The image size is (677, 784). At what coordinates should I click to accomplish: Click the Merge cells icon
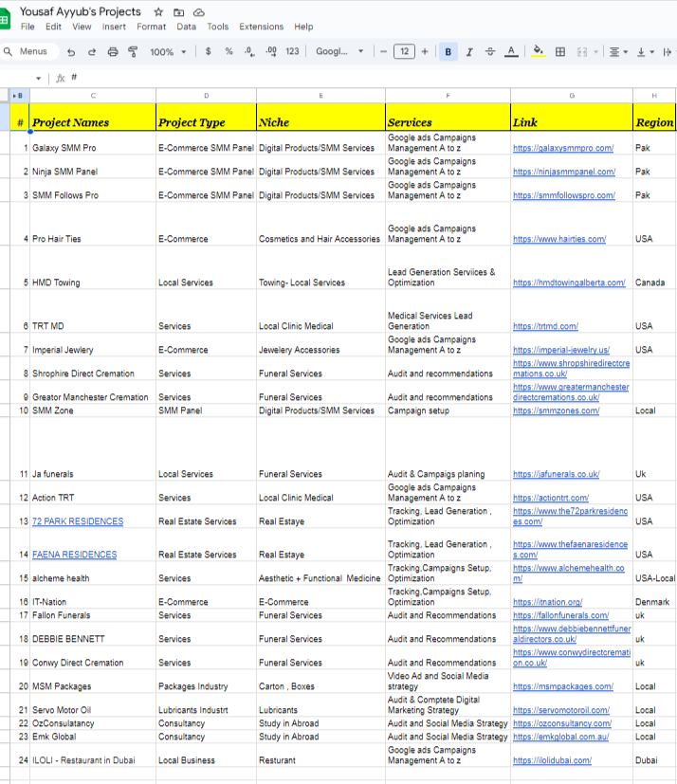point(582,51)
